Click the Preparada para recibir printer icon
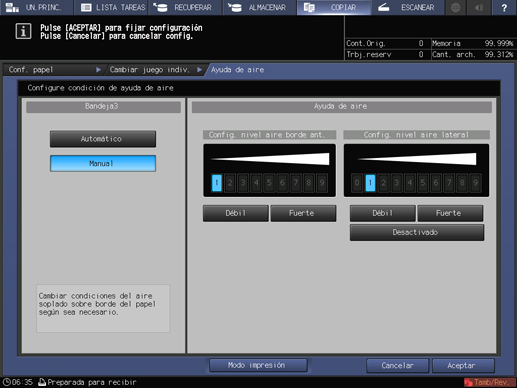This screenshot has height=388, width=517. (42, 382)
